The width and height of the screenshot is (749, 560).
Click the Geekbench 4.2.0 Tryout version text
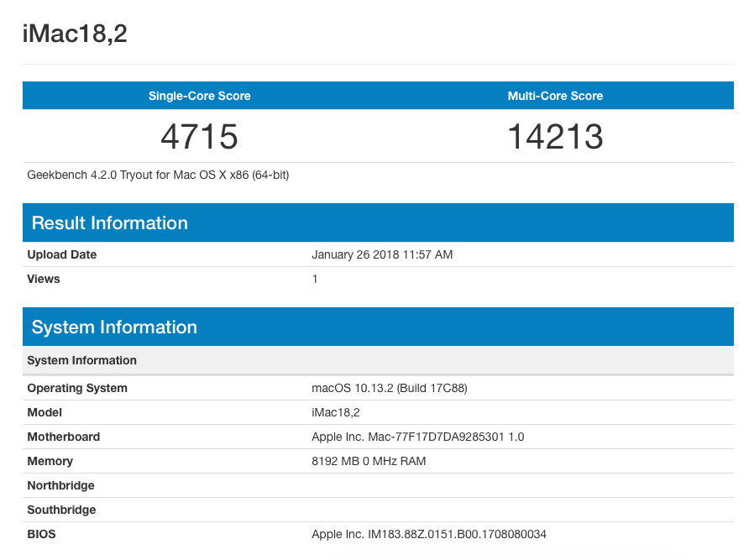click(158, 175)
